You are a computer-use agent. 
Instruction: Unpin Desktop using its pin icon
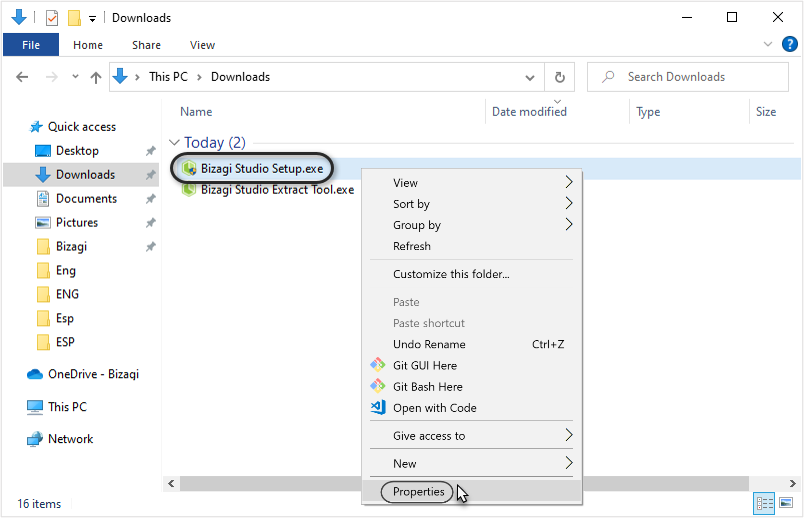(x=150, y=151)
